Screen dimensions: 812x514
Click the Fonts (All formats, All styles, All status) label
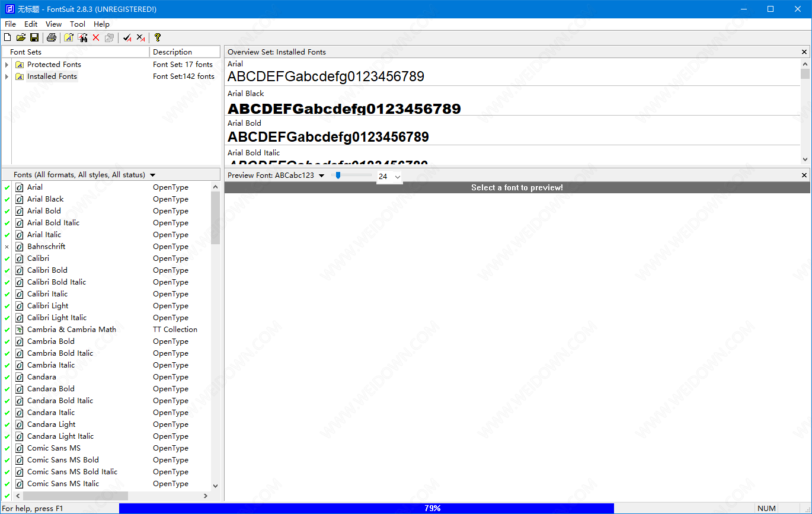coord(79,175)
